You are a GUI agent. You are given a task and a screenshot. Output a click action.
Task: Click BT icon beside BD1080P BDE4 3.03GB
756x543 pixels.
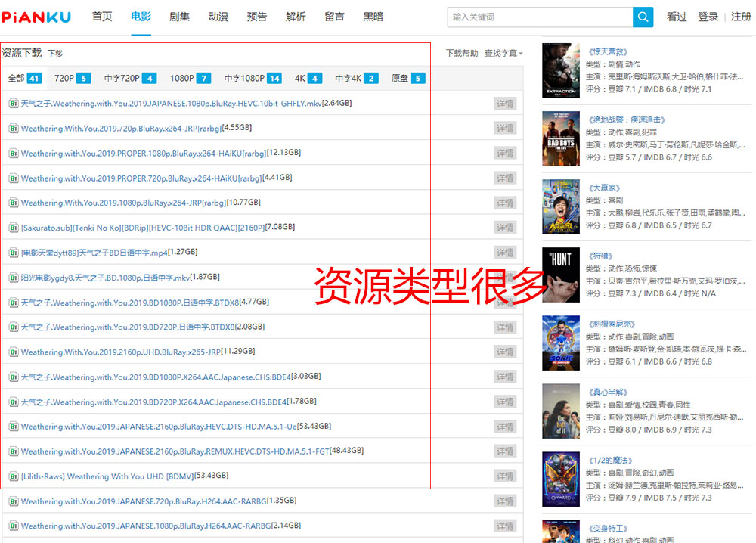coord(14,377)
